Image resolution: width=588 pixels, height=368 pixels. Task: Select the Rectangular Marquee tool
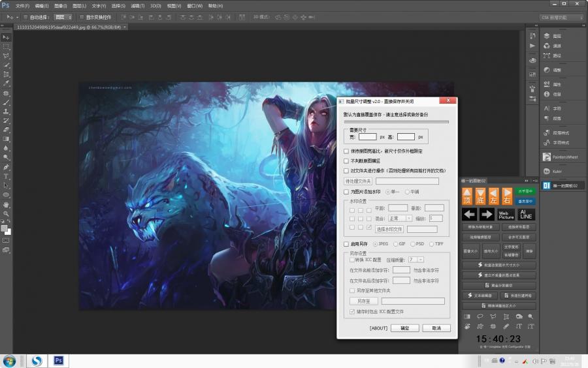coord(6,47)
